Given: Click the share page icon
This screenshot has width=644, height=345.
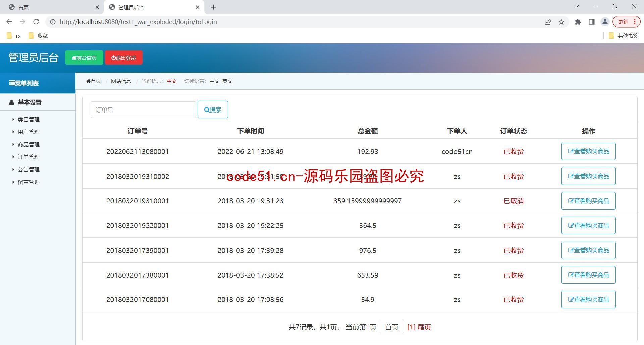Looking at the screenshot, I should point(548,22).
